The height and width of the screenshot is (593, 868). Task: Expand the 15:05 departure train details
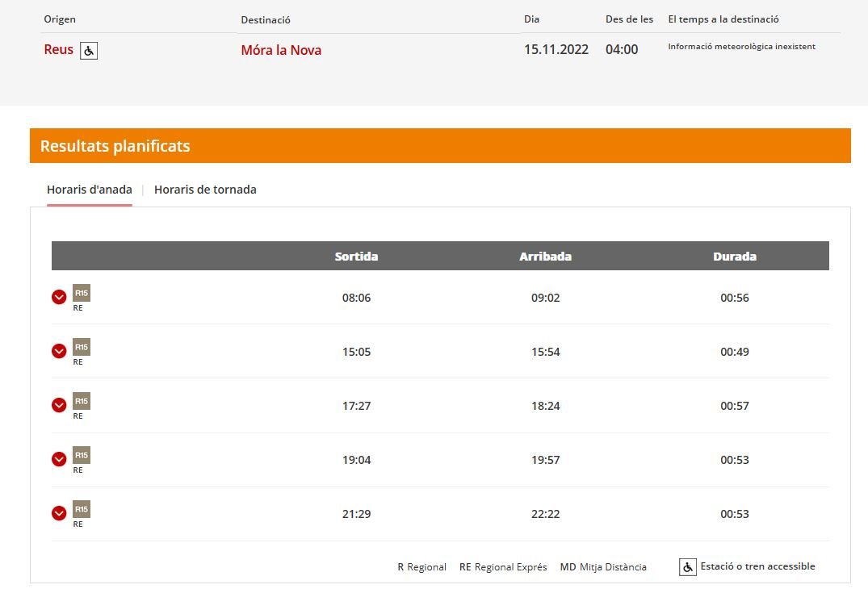tap(59, 351)
